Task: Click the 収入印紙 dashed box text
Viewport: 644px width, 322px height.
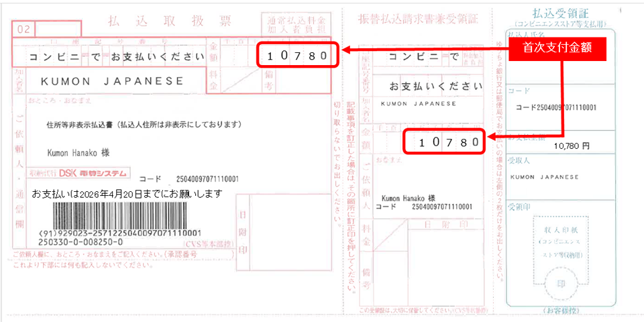Action: point(561,229)
